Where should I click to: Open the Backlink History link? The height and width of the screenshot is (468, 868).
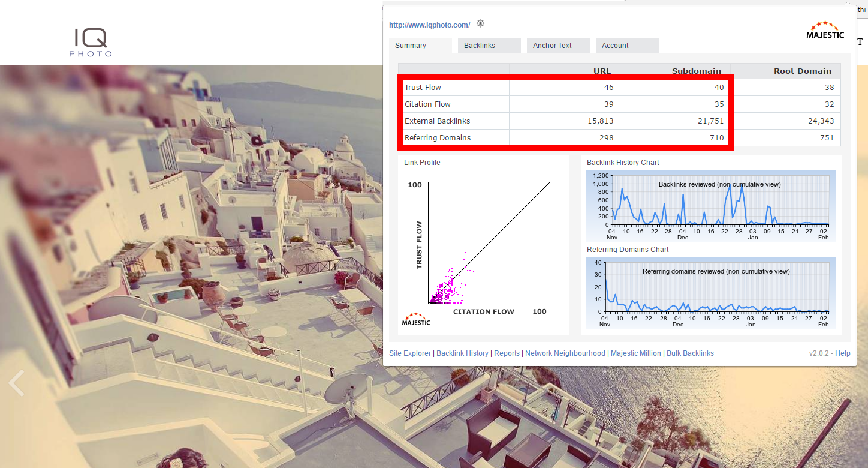pos(462,353)
